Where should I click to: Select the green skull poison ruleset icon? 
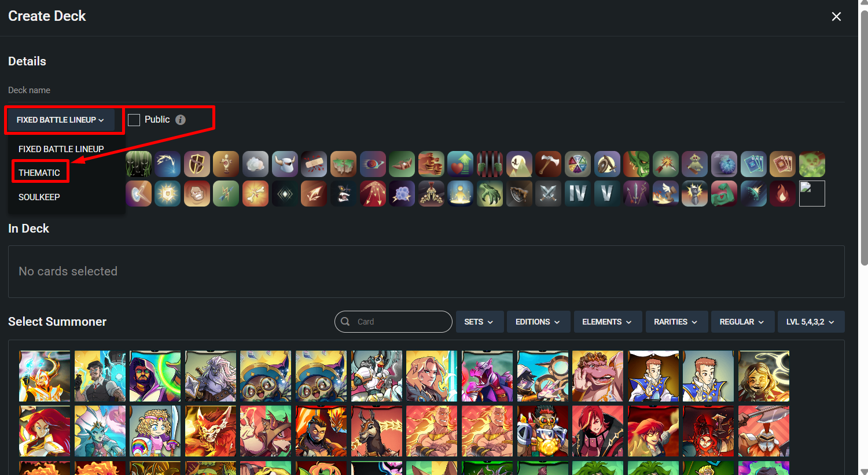812,164
